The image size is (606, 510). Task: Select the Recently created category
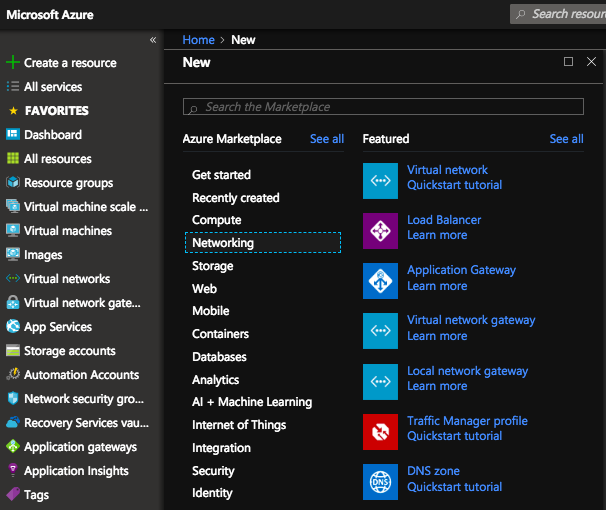tap(236, 198)
